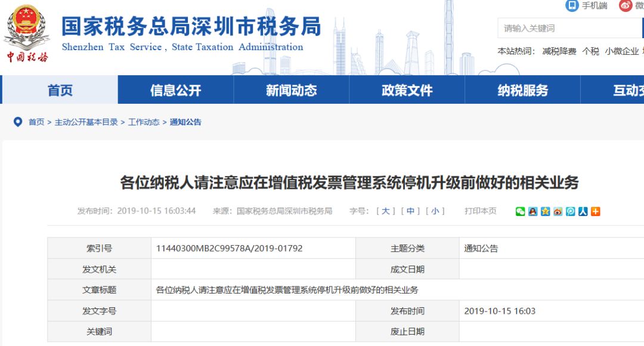Set font size to large 大

click(x=385, y=211)
